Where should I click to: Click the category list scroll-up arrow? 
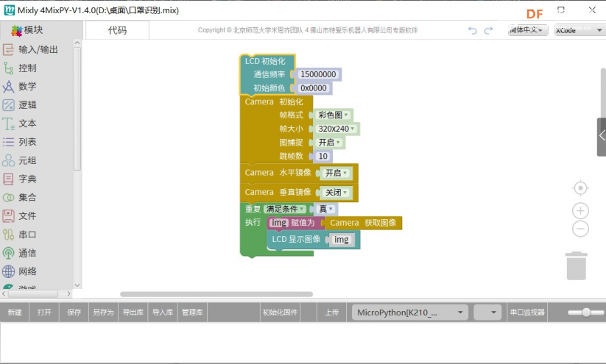[x=77, y=43]
